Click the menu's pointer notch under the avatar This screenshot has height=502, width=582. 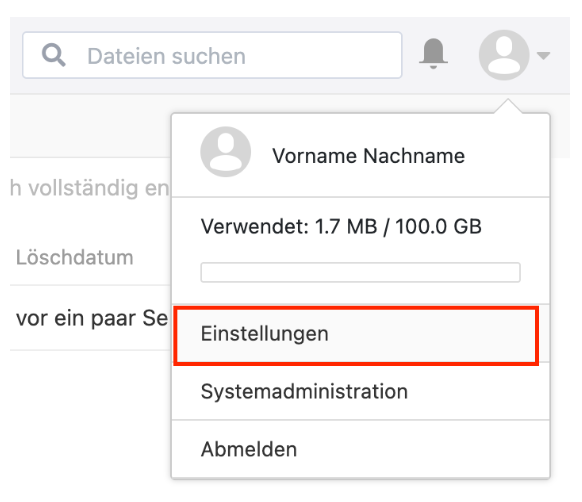pos(508,106)
